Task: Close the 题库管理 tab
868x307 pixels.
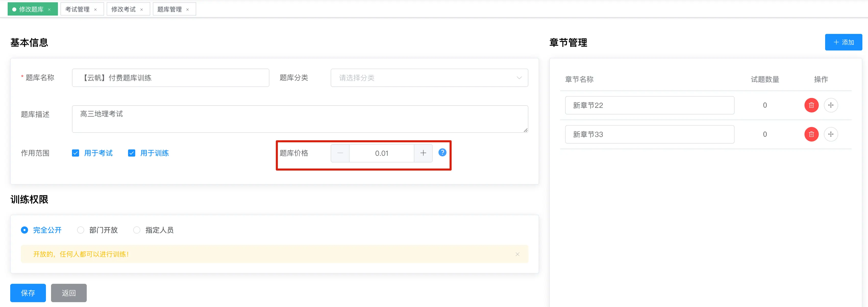Action: pyautogui.click(x=187, y=9)
